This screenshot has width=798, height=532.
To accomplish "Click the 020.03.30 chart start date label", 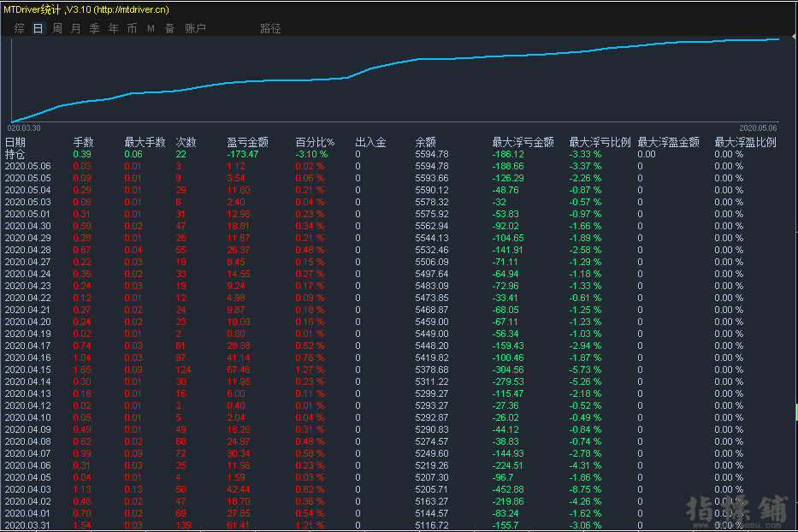I will pyautogui.click(x=24, y=128).
